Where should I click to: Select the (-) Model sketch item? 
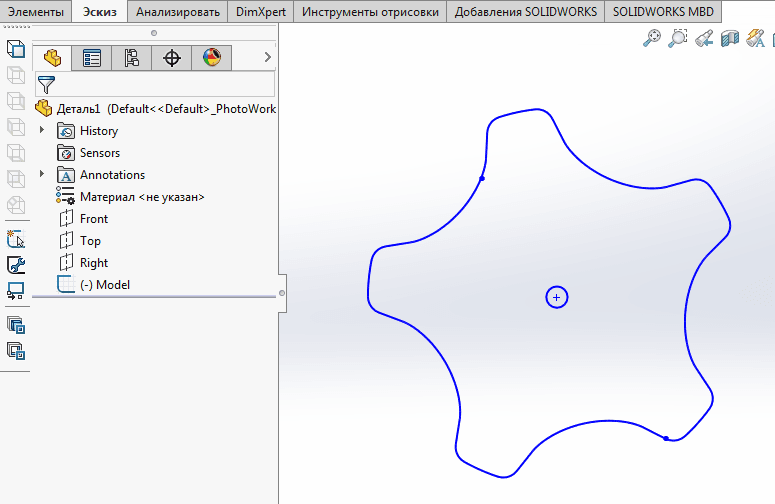(x=104, y=285)
